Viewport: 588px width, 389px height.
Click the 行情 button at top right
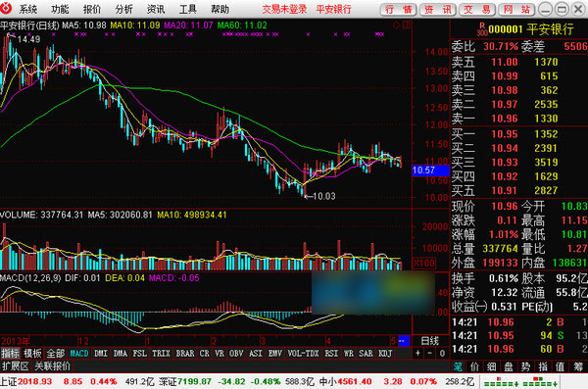pos(399,10)
